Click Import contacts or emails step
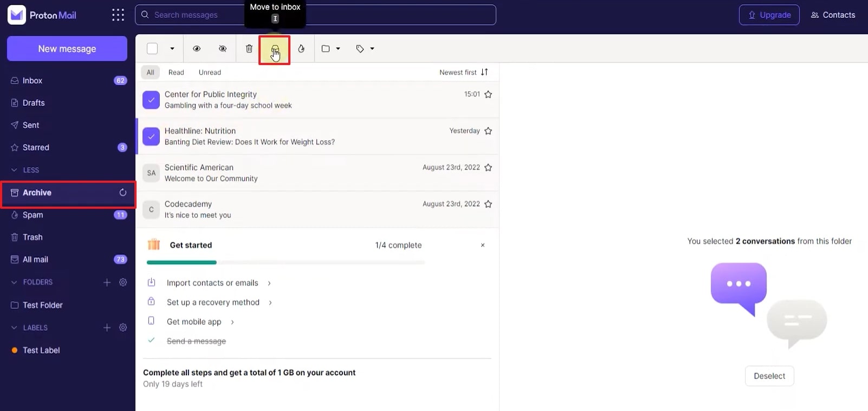This screenshot has height=411, width=868. [212, 283]
